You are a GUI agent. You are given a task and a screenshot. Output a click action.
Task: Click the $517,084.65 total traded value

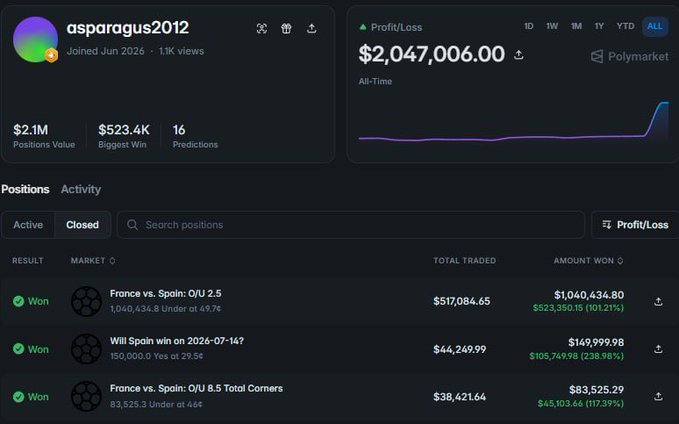click(x=462, y=301)
